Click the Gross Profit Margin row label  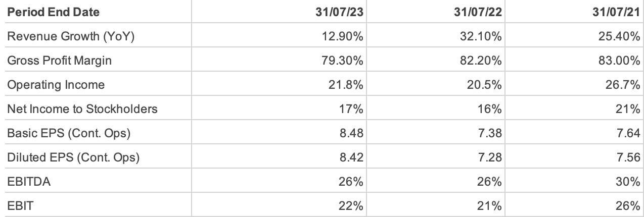coord(59,61)
